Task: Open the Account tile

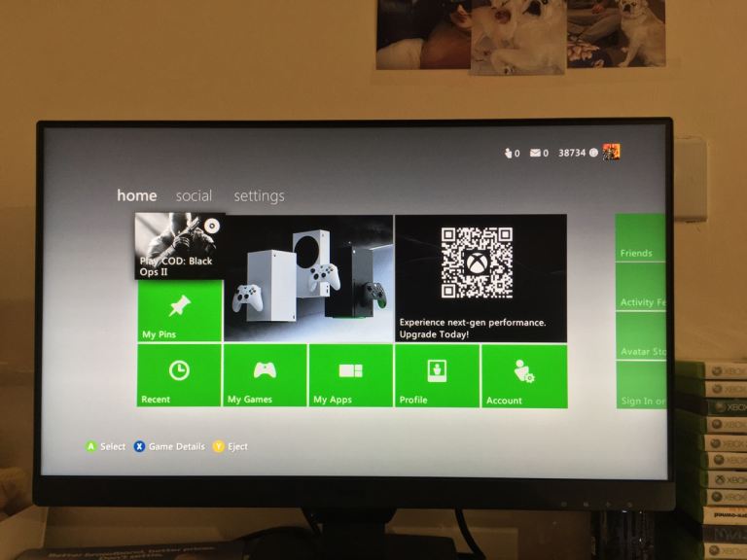Action: tap(524, 375)
